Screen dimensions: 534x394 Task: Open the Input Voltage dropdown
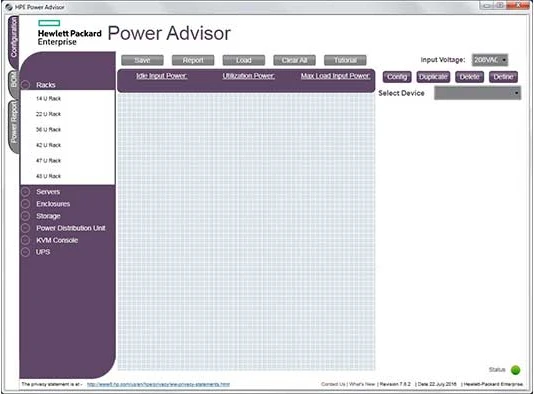(490, 60)
